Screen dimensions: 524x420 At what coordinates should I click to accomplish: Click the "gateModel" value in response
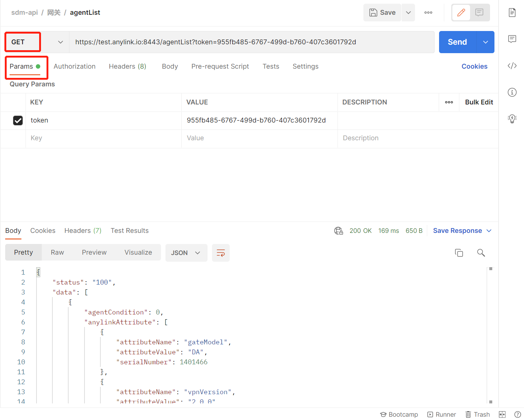(x=206, y=342)
